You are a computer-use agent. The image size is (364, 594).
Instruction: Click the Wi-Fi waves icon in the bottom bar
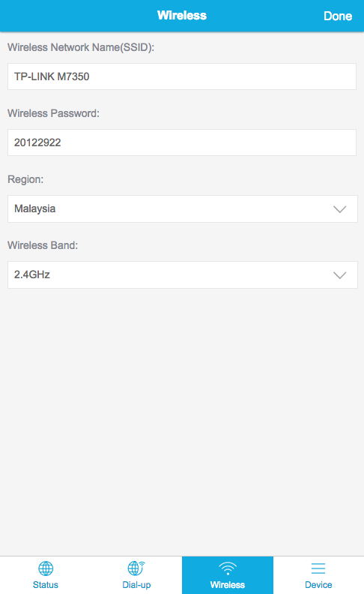coord(228,568)
